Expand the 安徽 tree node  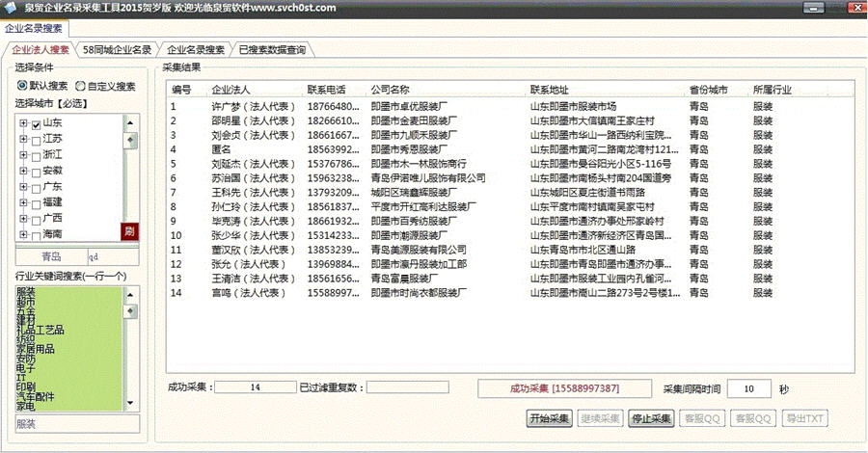(23, 171)
